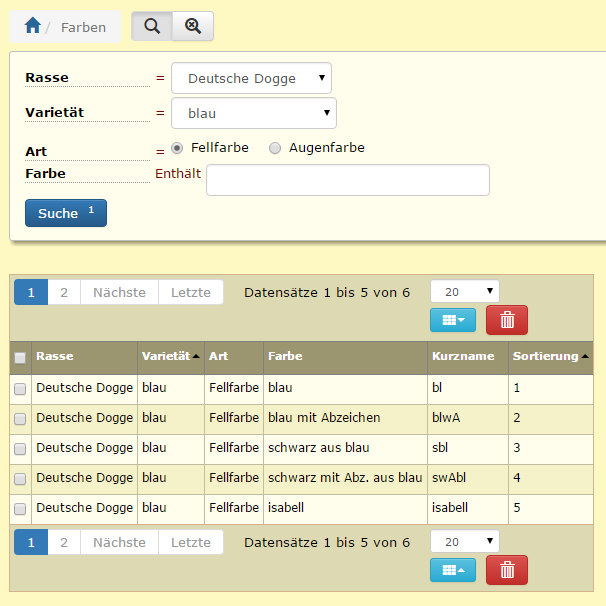Open the Rasse dropdown showing Deutsche Dogge

(x=251, y=78)
